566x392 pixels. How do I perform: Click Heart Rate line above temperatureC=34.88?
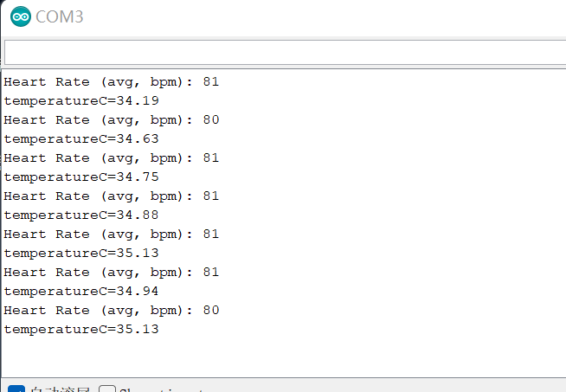[x=112, y=196]
